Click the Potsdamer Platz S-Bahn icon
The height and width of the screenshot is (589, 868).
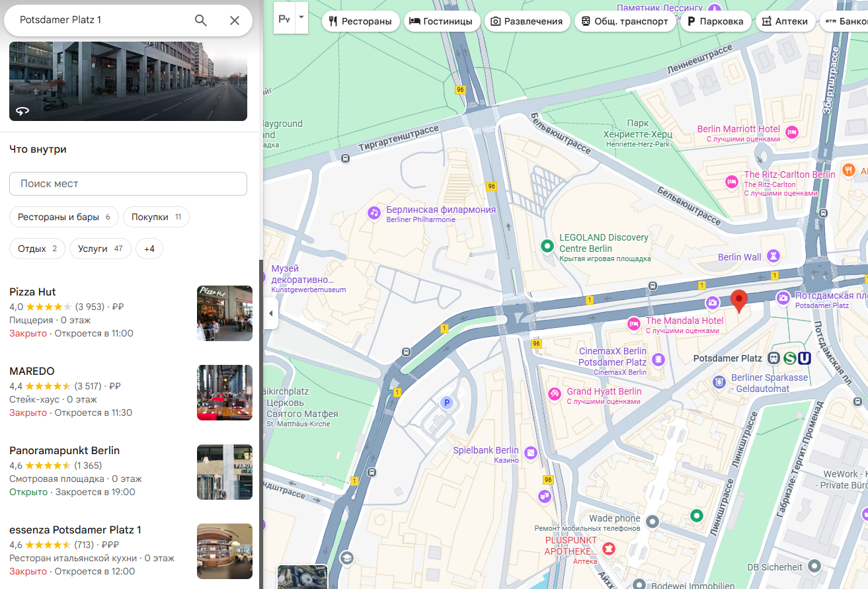coord(789,358)
